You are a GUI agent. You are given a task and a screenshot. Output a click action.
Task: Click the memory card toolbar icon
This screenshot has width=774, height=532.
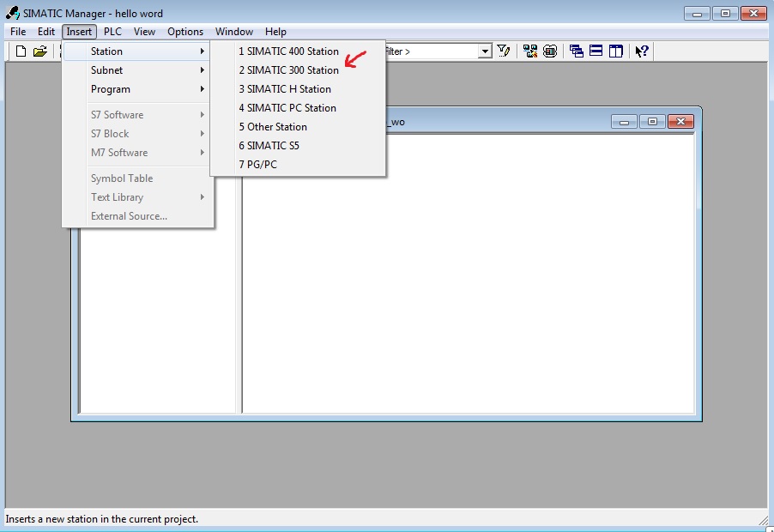click(x=550, y=51)
